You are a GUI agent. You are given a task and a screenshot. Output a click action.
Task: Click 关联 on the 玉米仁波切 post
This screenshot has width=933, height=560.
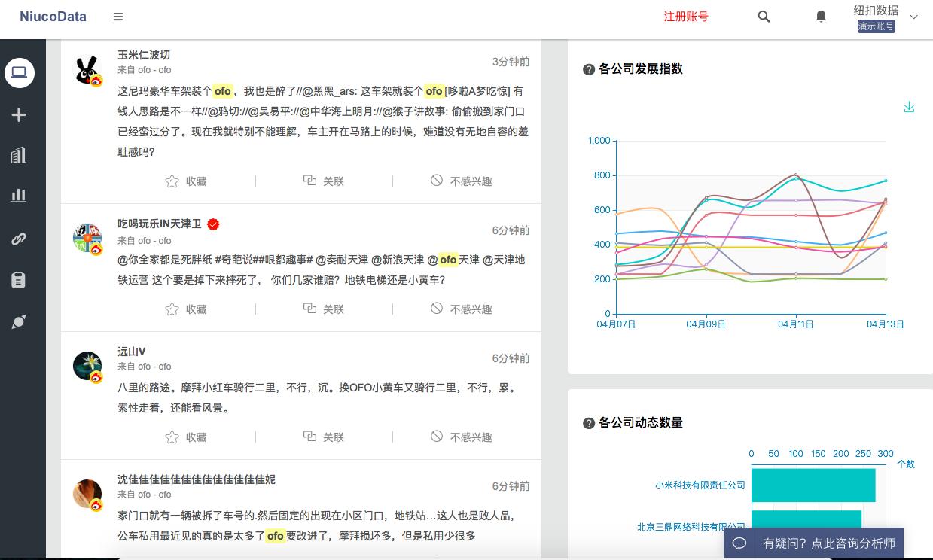coord(324,181)
